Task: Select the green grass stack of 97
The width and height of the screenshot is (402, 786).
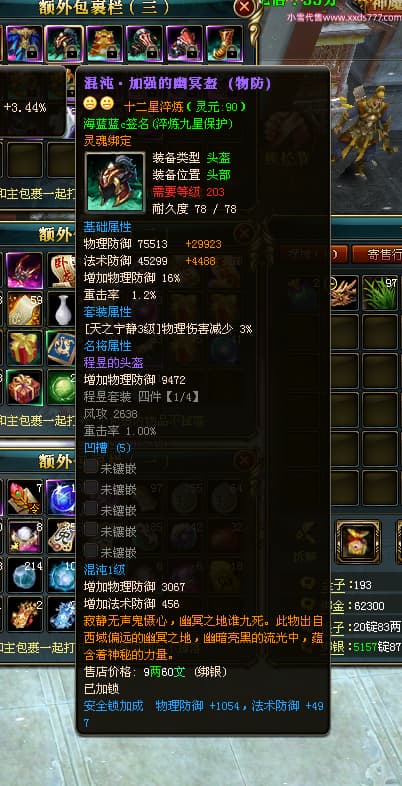Action: [380, 292]
